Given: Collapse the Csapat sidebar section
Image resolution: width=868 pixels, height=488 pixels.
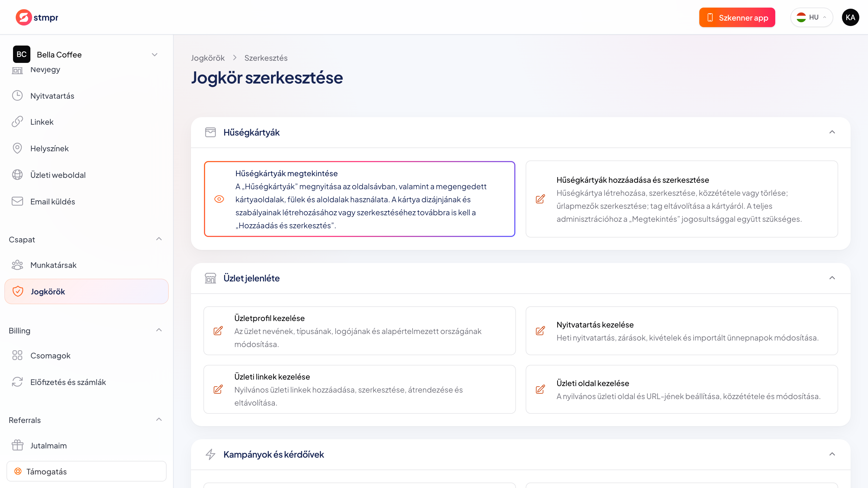Looking at the screenshot, I should pyautogui.click(x=159, y=239).
